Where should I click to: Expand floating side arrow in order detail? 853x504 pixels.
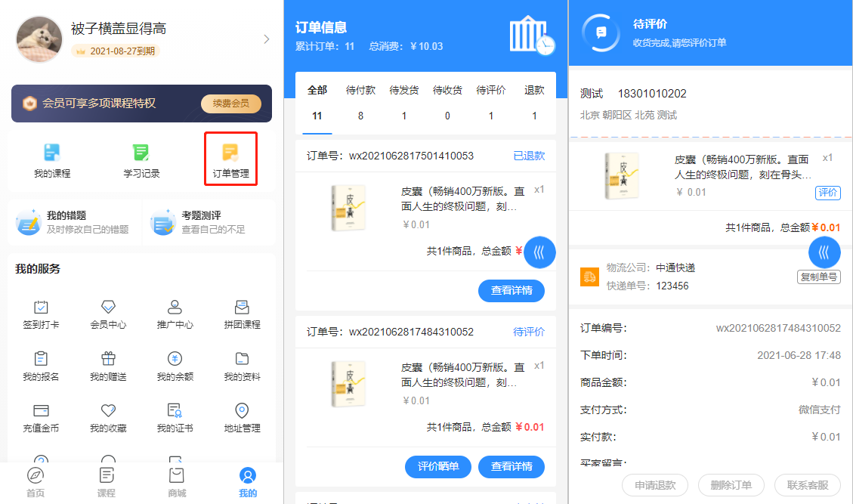click(824, 250)
